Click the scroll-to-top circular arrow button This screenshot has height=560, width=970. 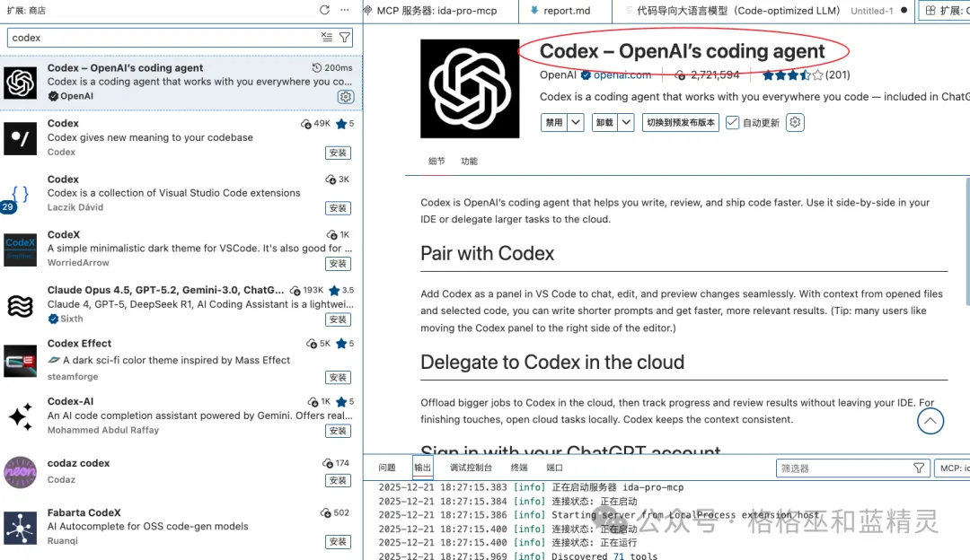pos(930,421)
